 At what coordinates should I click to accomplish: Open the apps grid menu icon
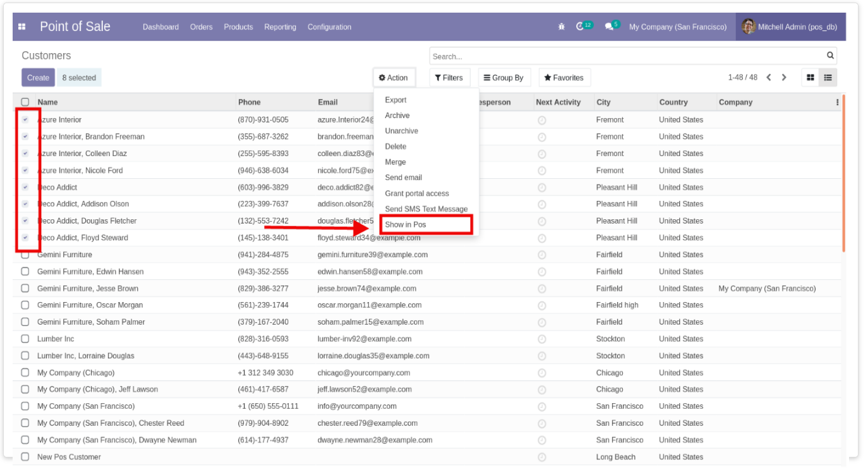[x=22, y=27]
